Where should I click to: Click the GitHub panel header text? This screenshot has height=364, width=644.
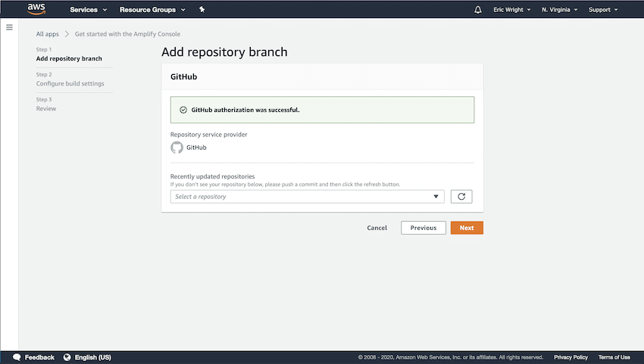point(183,76)
